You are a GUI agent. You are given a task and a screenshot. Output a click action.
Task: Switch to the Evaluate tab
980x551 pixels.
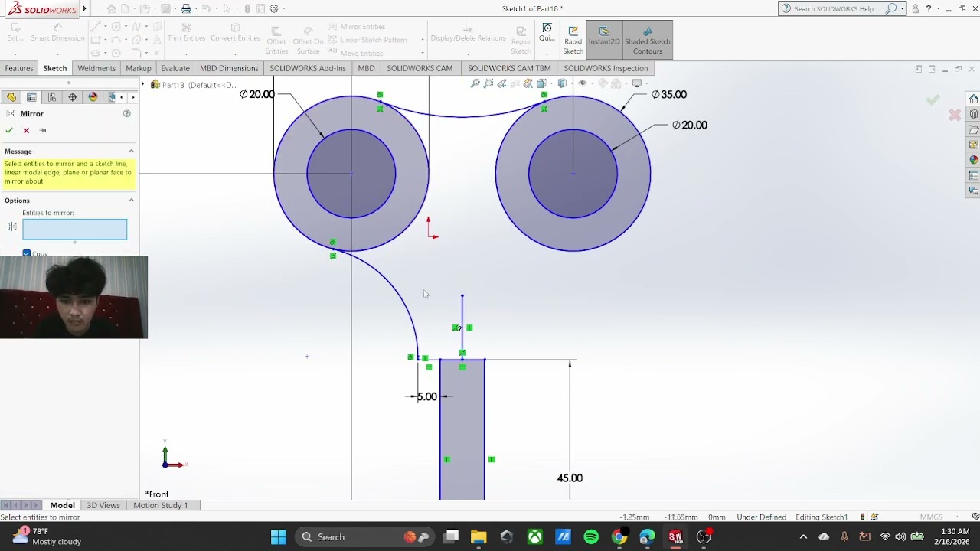pyautogui.click(x=175, y=68)
